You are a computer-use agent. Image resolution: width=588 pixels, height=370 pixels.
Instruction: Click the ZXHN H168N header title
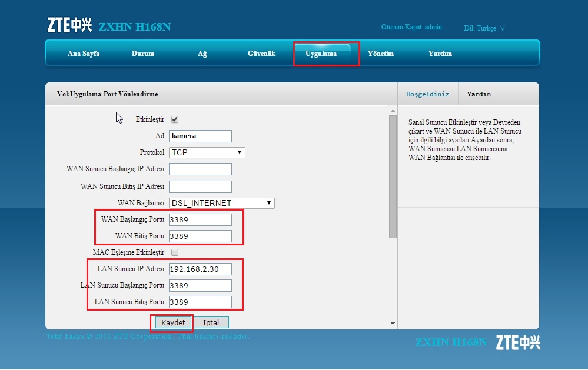coord(134,27)
